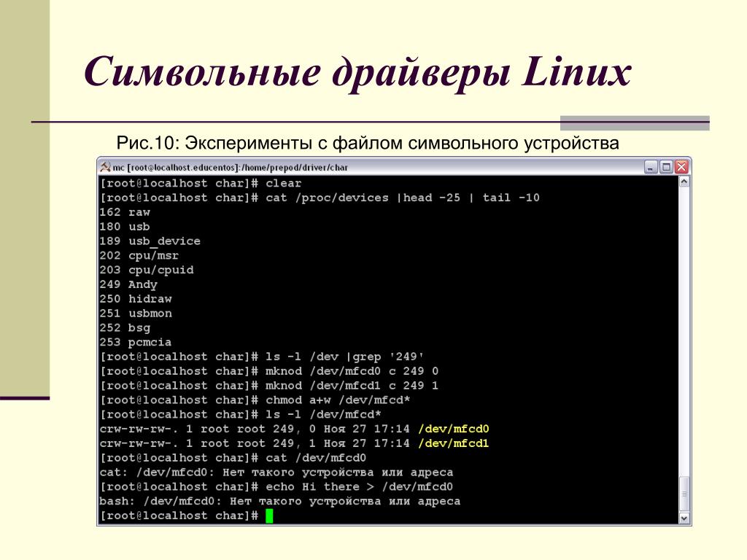Click the line '180 usb'
The height and width of the screenshot is (560, 747).
pos(125,227)
